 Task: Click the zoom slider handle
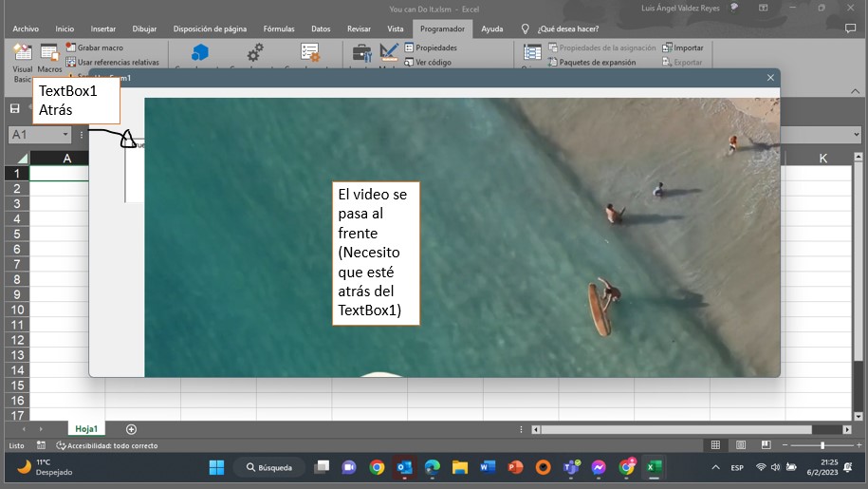822,445
